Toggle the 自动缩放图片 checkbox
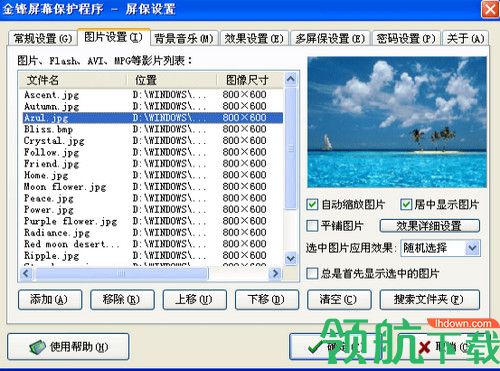 312,204
